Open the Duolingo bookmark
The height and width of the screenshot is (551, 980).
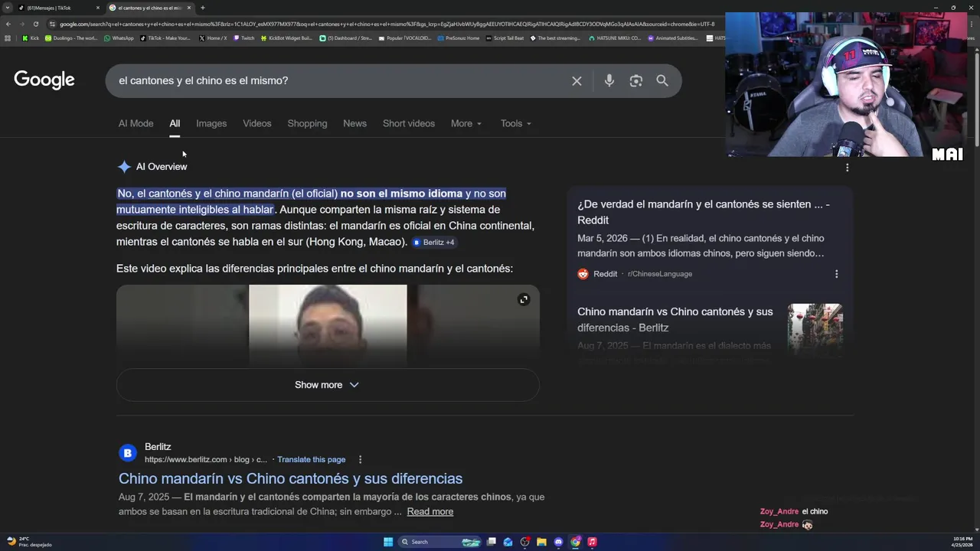coord(71,37)
